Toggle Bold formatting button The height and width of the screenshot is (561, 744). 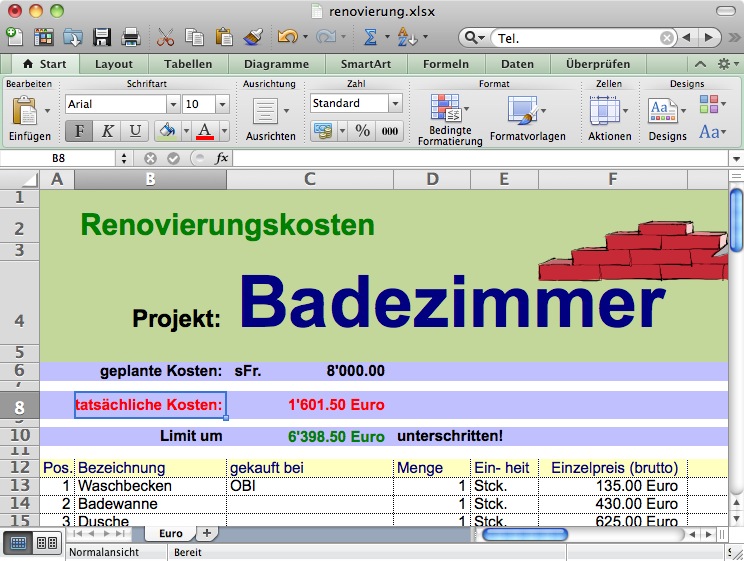[79, 131]
